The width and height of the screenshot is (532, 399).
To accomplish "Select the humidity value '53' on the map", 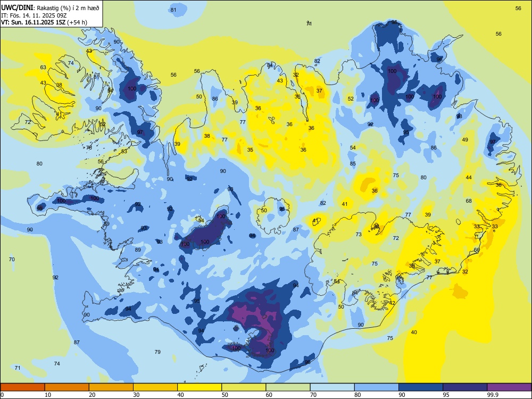I will coord(124,151).
